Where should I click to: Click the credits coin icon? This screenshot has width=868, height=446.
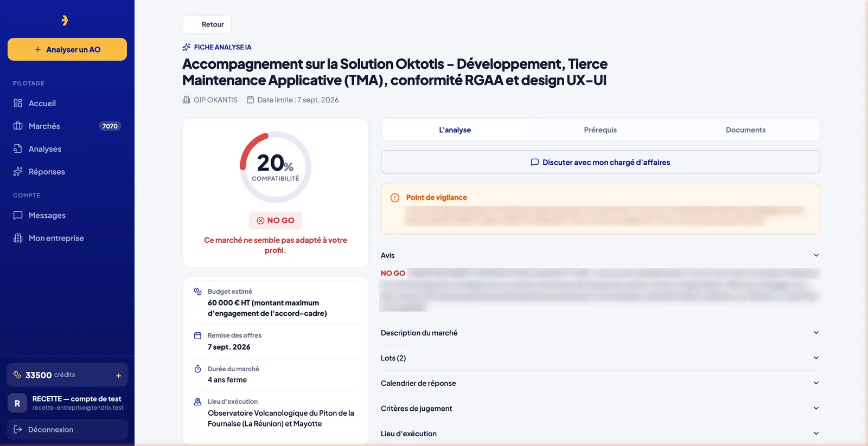[17, 374]
